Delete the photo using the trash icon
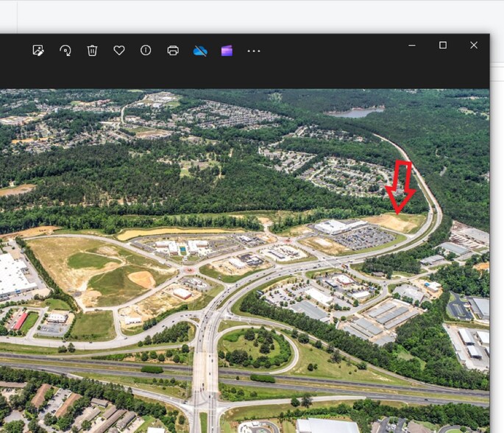504x433 pixels. 92,50
